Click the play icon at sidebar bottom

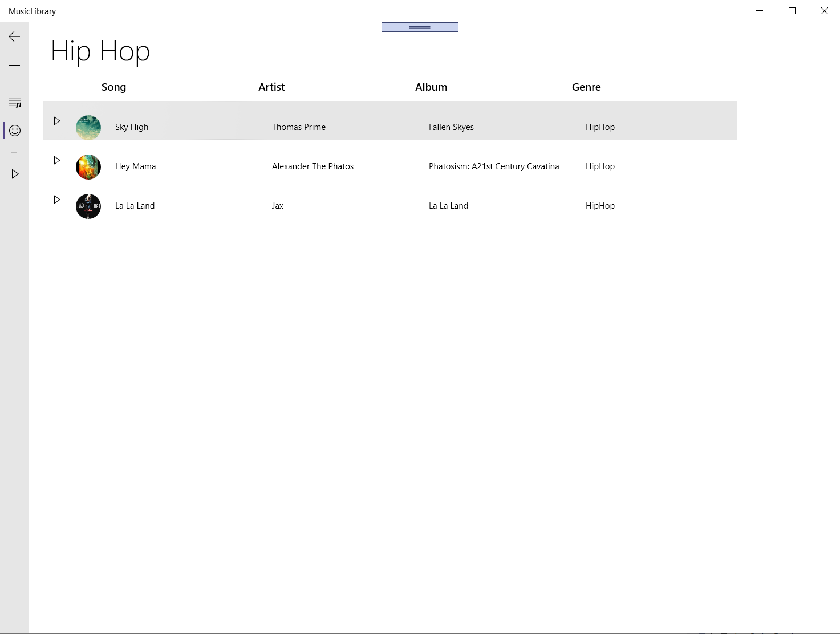14,174
